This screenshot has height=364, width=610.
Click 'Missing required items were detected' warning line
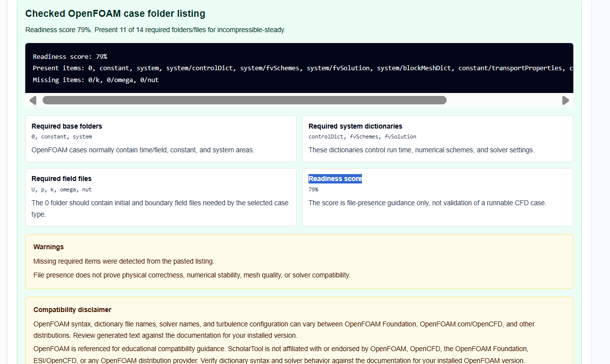[124, 261]
